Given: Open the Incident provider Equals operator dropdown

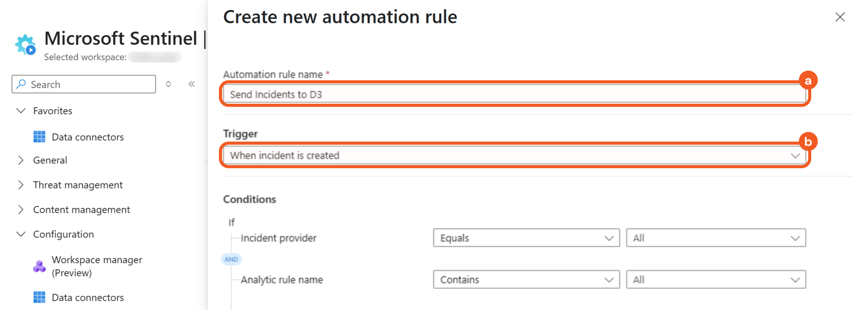Looking at the screenshot, I should tap(526, 238).
